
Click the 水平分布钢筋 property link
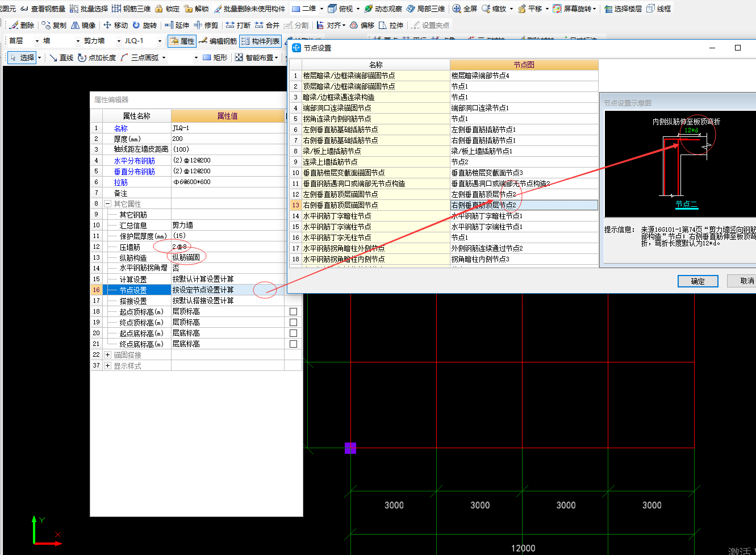[x=135, y=161]
